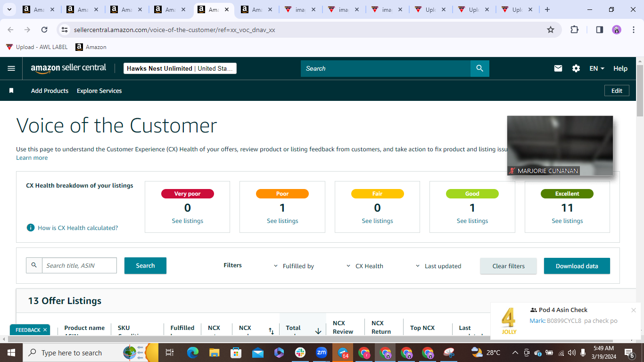Open the Mail app from the taskbar
Viewport: 644px width, 362px height.
pyautogui.click(x=257, y=353)
